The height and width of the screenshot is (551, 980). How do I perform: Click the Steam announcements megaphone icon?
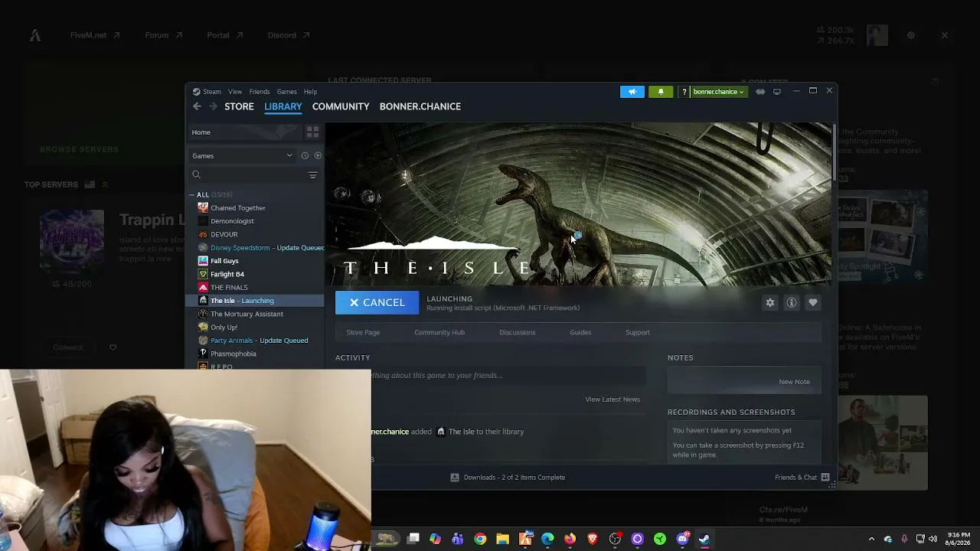pyautogui.click(x=632, y=92)
